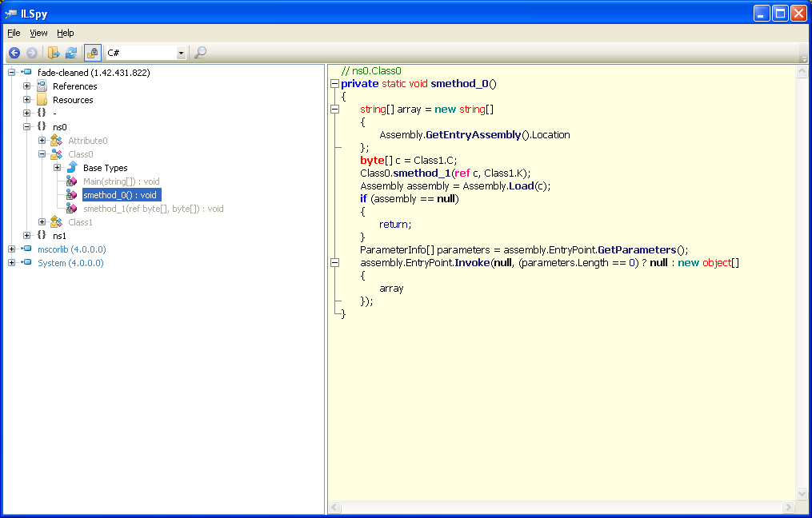812x518 pixels.
Task: Click the horizontal scroll right arrow
Action: (x=789, y=507)
